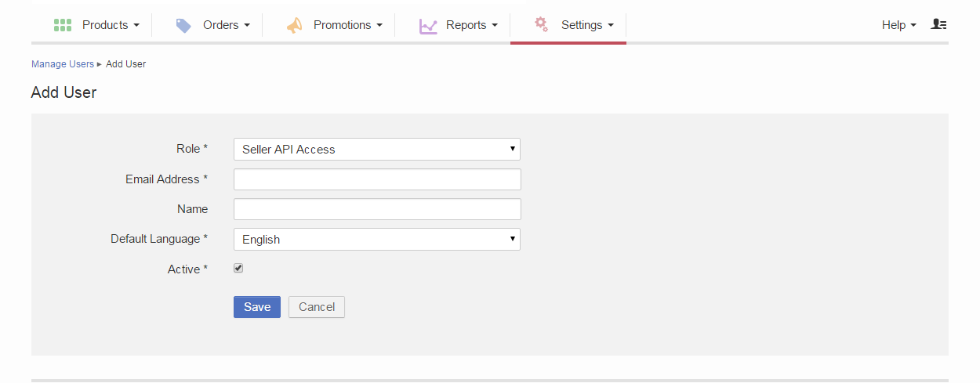Click the green grid Products icon
The image size is (980, 383).
(x=63, y=25)
